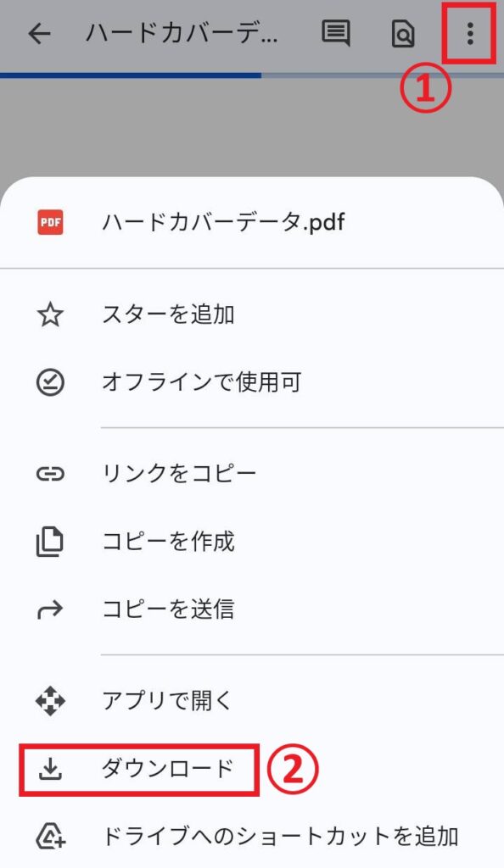Tap the chain link icon

tap(50, 474)
